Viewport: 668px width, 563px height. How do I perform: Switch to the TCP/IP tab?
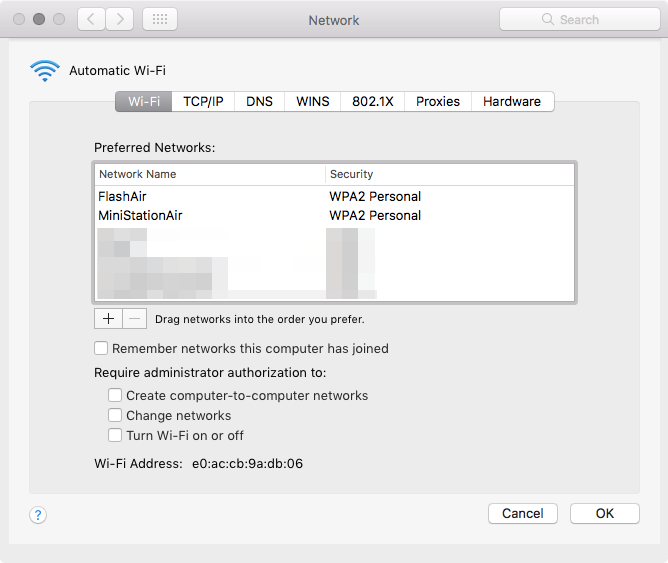point(203,101)
